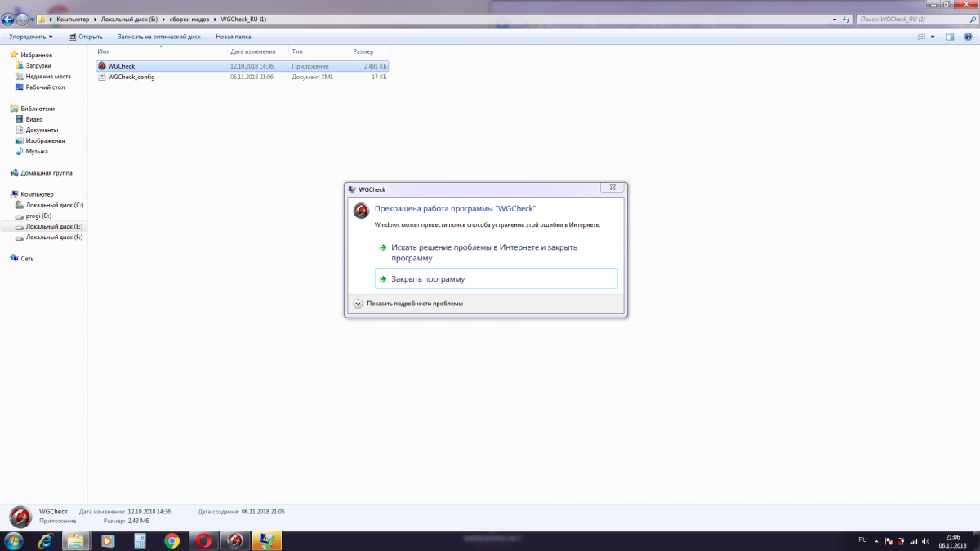This screenshot has height=551, width=980.
Task: Close the WGCheck error dialog window
Action: (x=612, y=189)
